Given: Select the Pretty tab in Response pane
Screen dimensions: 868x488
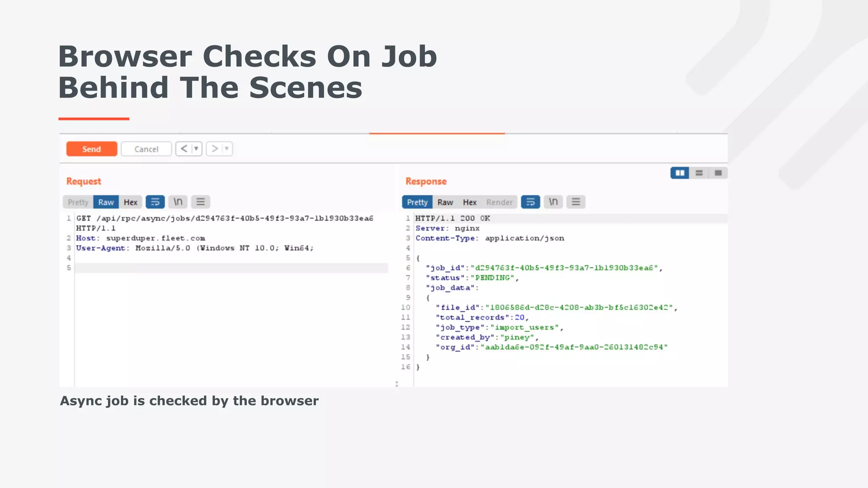Looking at the screenshot, I should tap(417, 202).
